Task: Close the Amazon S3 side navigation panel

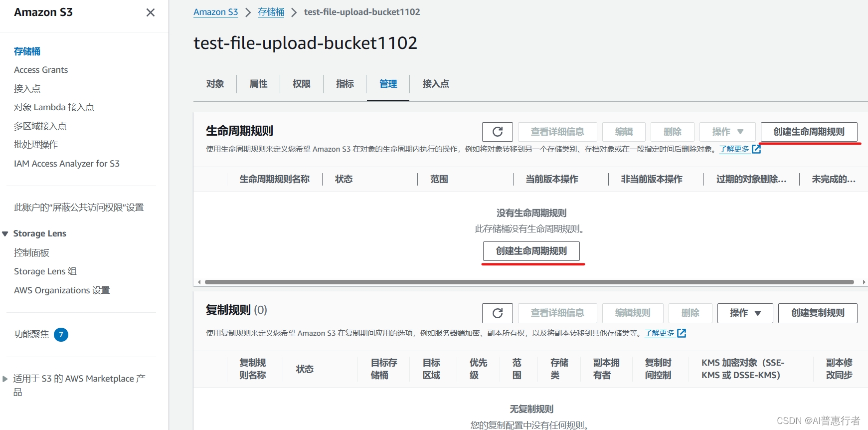Action: pyautogui.click(x=150, y=12)
